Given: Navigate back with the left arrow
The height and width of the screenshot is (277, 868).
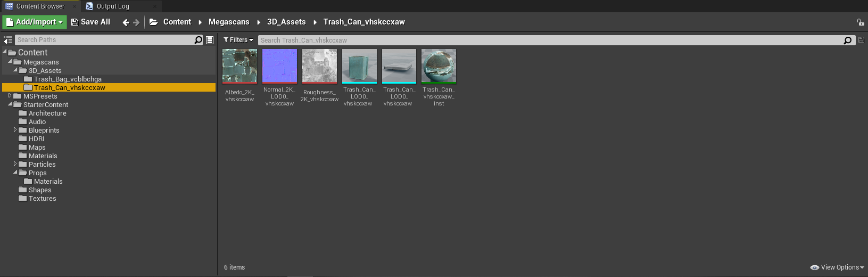Looking at the screenshot, I should pyautogui.click(x=126, y=22).
